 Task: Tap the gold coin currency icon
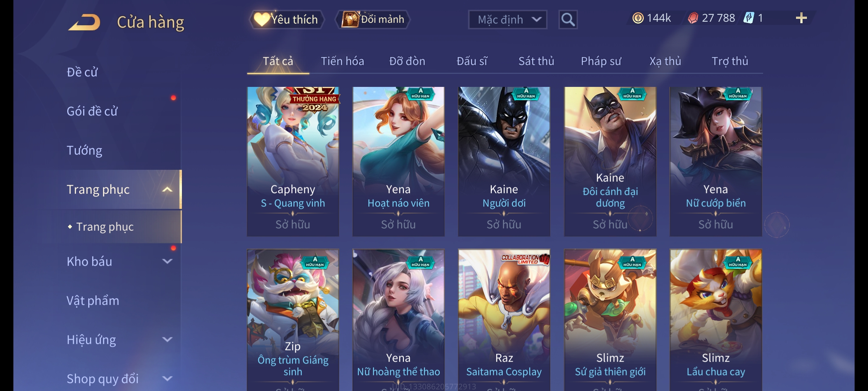point(638,18)
